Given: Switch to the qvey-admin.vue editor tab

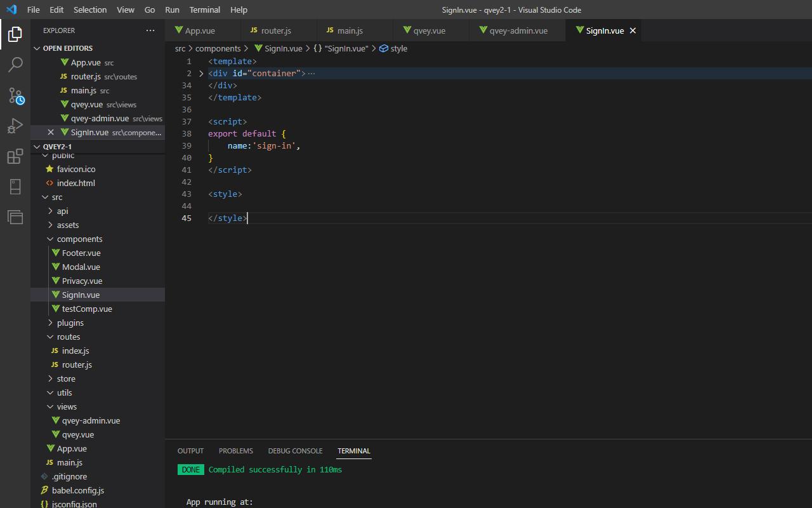Looking at the screenshot, I should (518, 30).
